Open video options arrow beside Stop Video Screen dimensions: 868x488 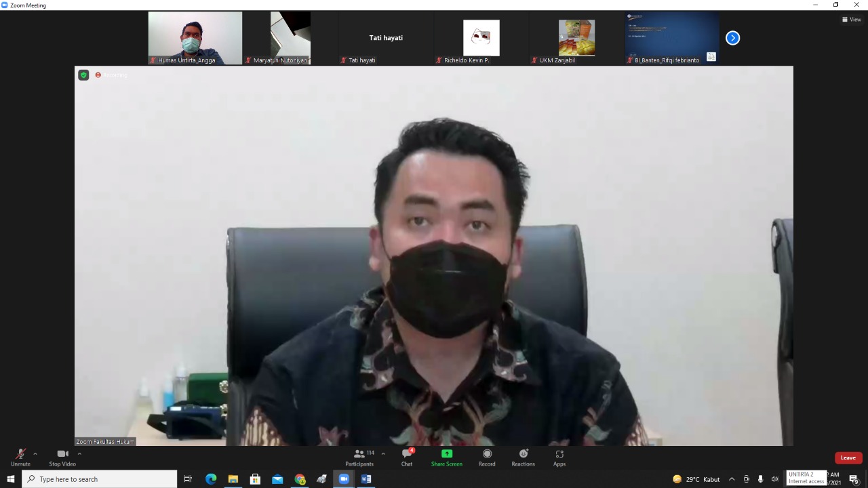pyautogui.click(x=79, y=454)
